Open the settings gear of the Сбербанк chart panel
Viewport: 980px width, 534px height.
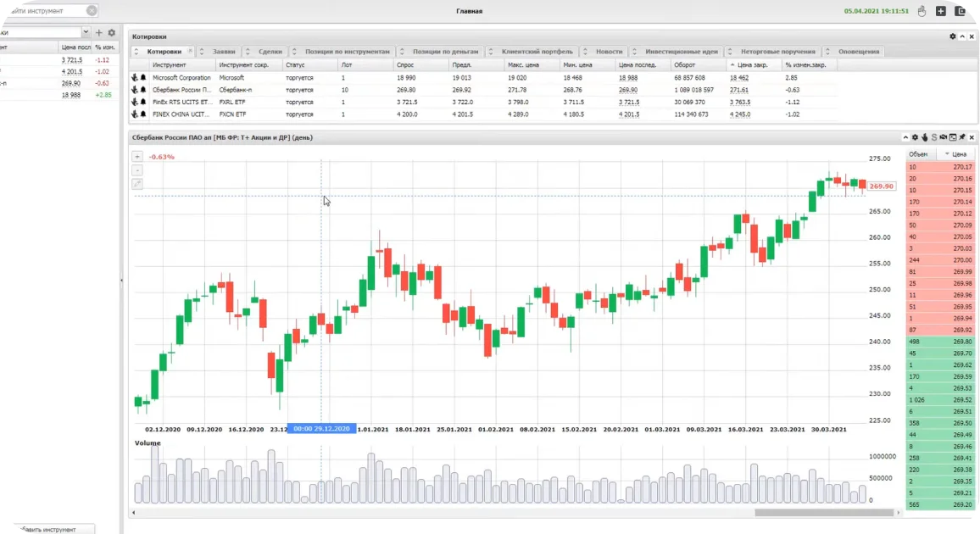click(915, 137)
